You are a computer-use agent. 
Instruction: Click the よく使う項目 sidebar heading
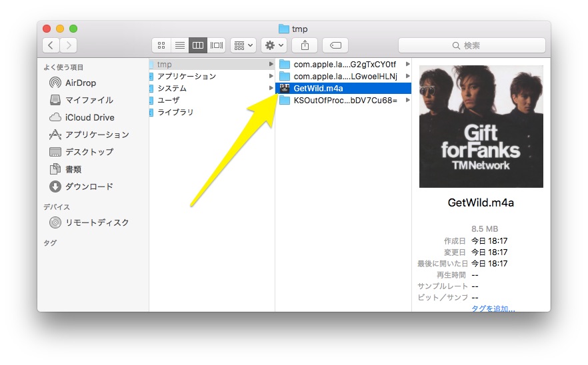(63, 67)
